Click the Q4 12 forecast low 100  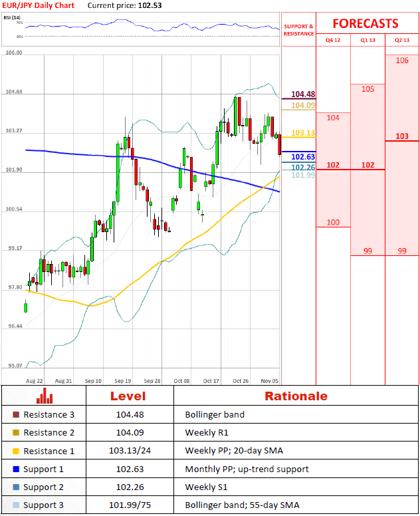pos(333,223)
